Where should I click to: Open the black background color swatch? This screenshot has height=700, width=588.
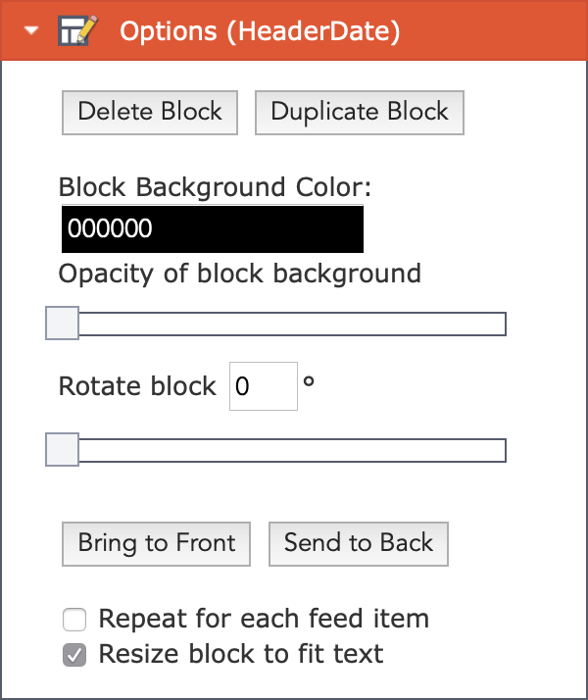tap(213, 228)
